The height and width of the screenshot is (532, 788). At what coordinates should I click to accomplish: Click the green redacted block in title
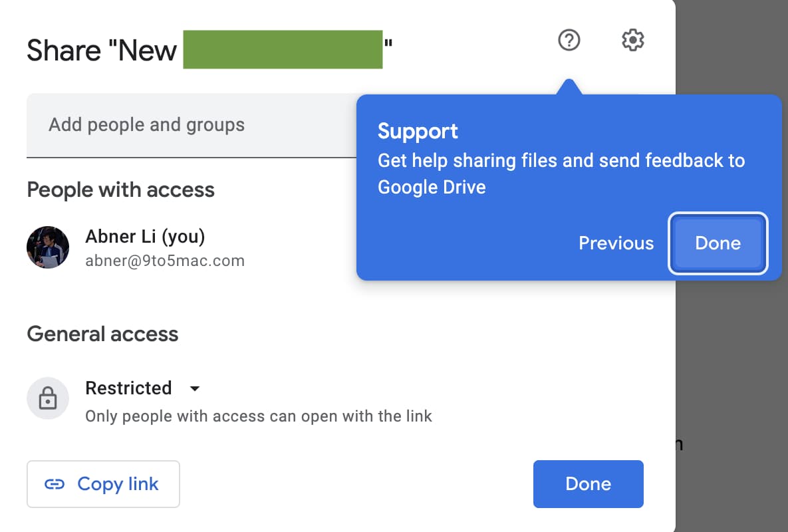coord(283,49)
